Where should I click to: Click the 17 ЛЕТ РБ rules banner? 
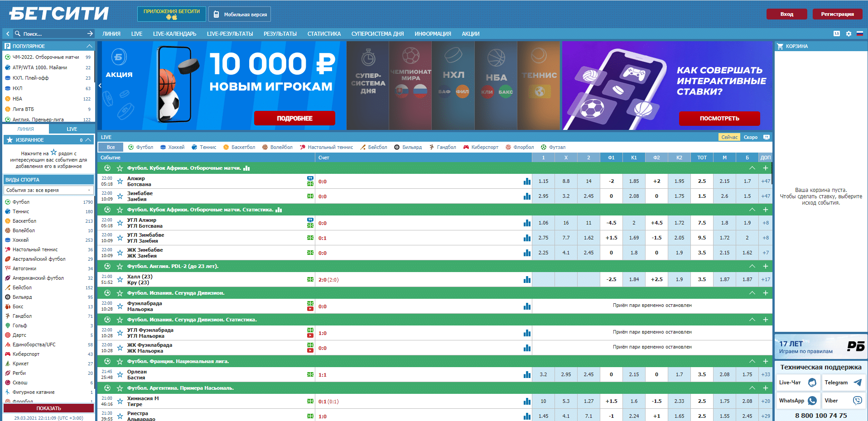pos(821,347)
